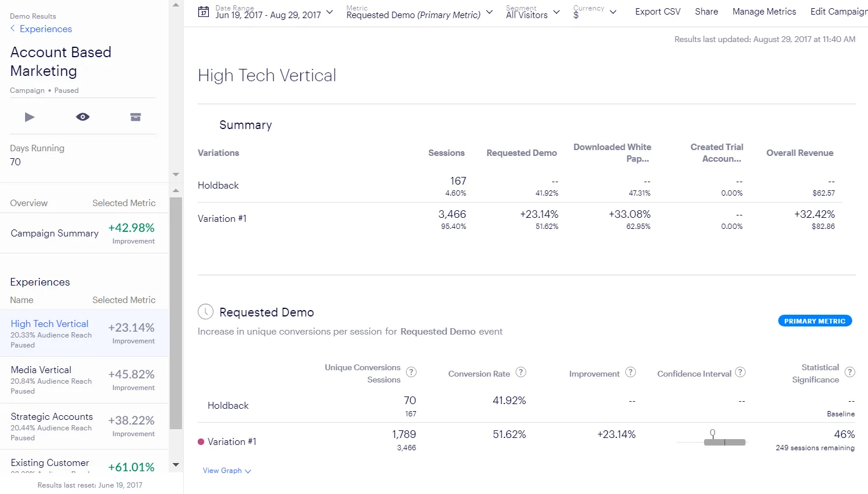Click the pink Variation #1 color dot
Viewport: 868px width, 494px height.
point(201,442)
